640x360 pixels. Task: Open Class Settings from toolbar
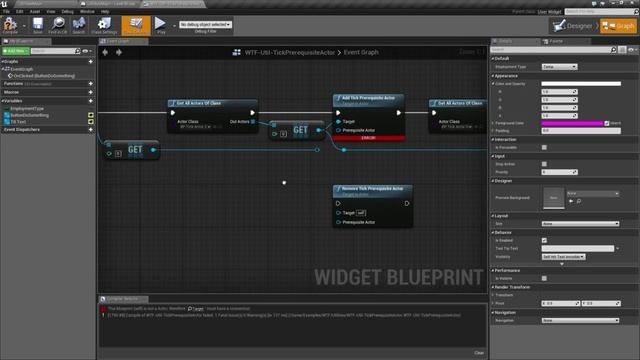tap(104, 25)
